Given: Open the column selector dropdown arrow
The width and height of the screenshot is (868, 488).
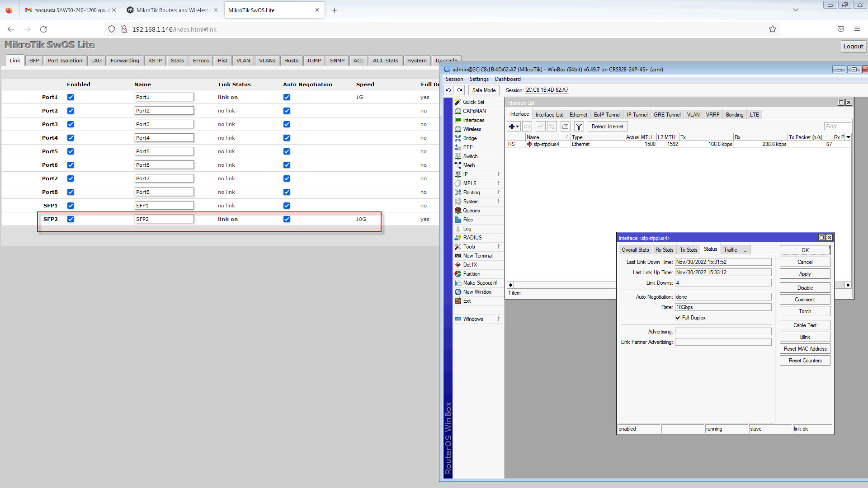Looking at the screenshot, I should (x=848, y=137).
